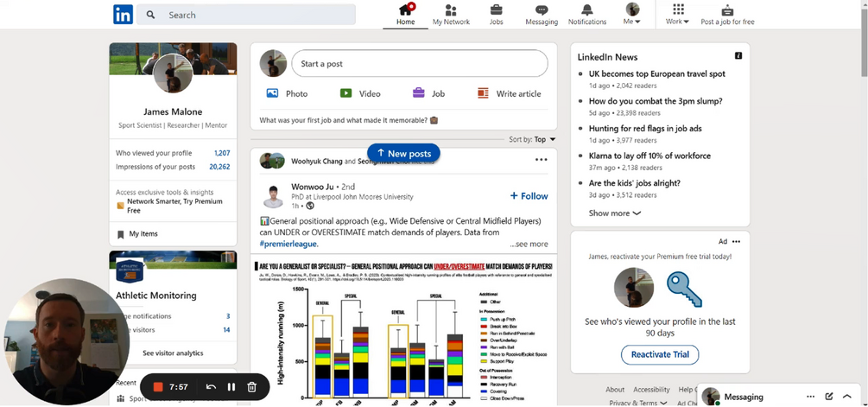Expand the Work apps dropdown

pos(678,15)
